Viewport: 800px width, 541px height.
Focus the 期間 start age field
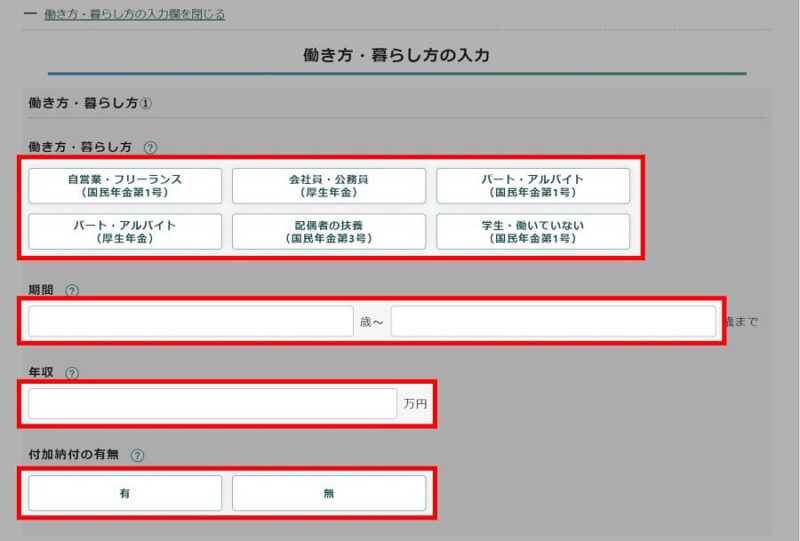[x=191, y=321]
